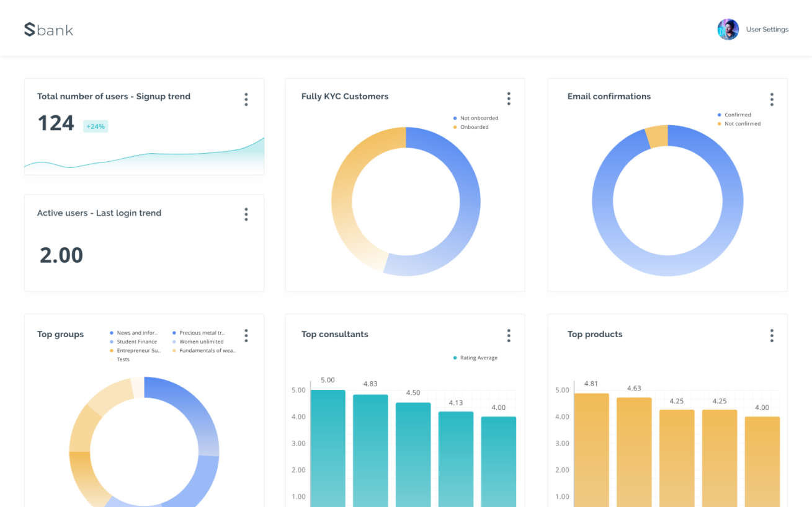Click the 4.00 bar in Top consultants

pyautogui.click(x=499, y=462)
